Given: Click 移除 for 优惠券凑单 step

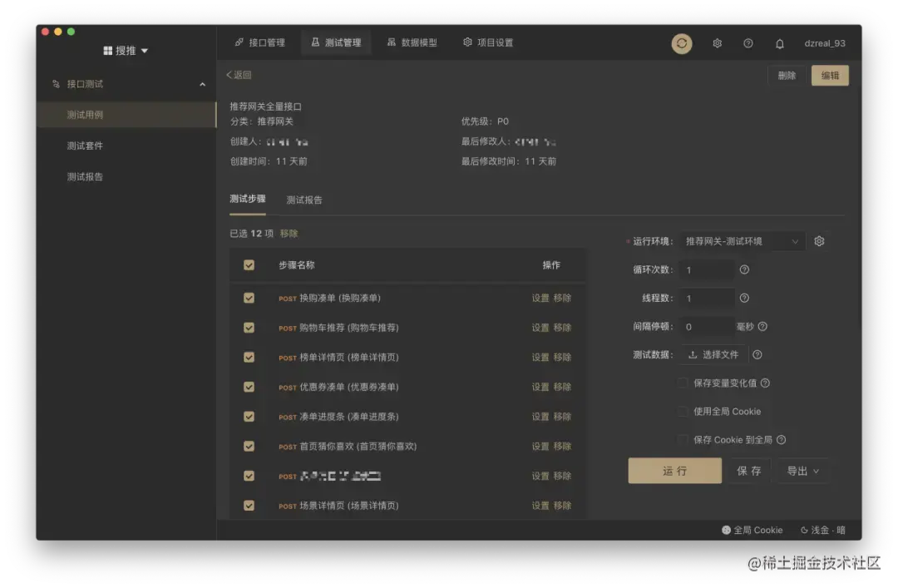Looking at the screenshot, I should [x=562, y=388].
